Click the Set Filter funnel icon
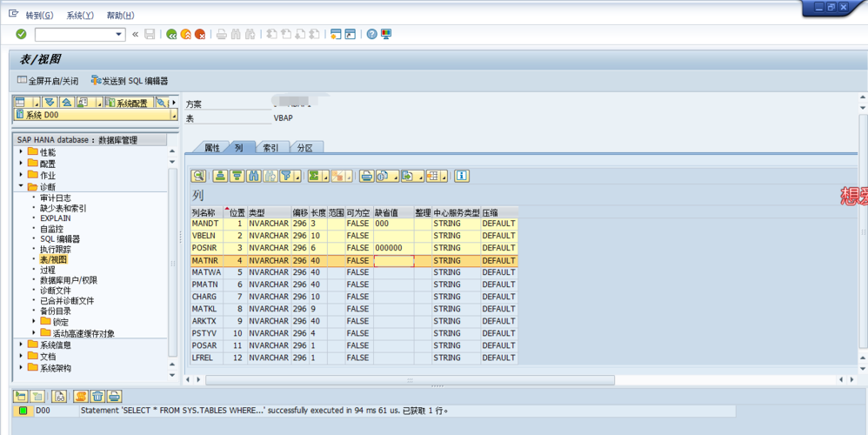This screenshot has width=868, height=435. (x=285, y=176)
